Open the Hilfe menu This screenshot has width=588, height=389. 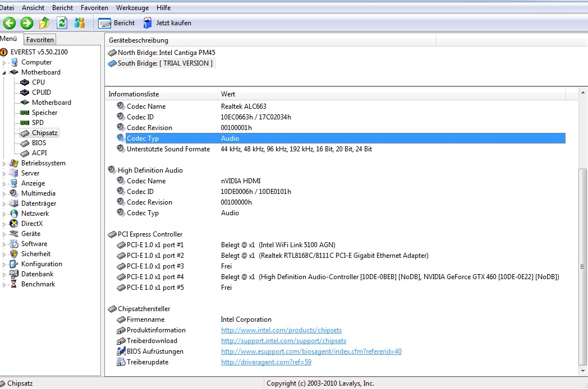pyautogui.click(x=163, y=7)
